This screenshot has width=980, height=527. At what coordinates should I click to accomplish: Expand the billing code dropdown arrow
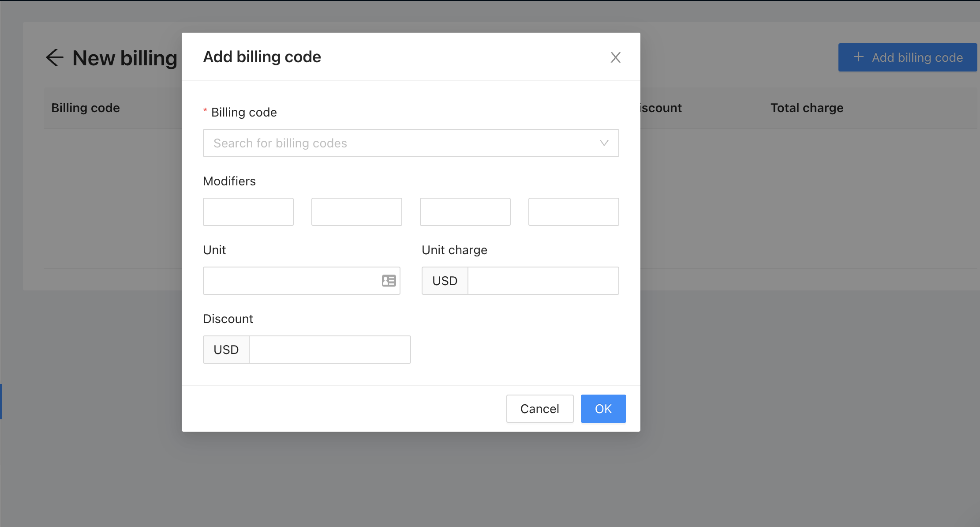604,143
